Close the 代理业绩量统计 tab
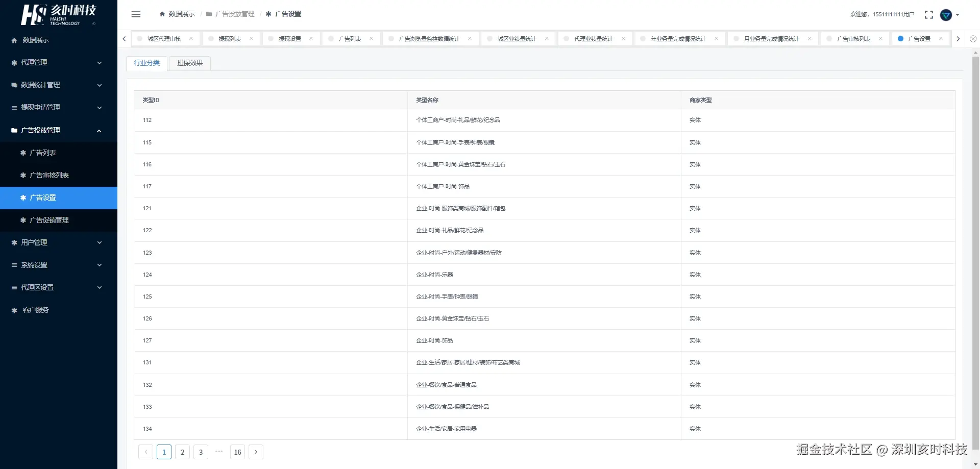 pyautogui.click(x=623, y=39)
